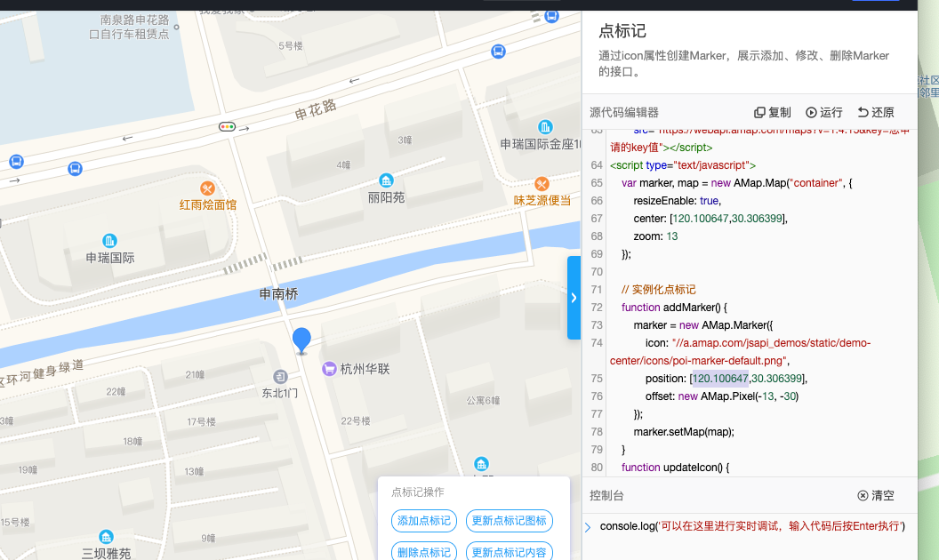
Task: Click the 17号楼 building label
Action: [201, 421]
